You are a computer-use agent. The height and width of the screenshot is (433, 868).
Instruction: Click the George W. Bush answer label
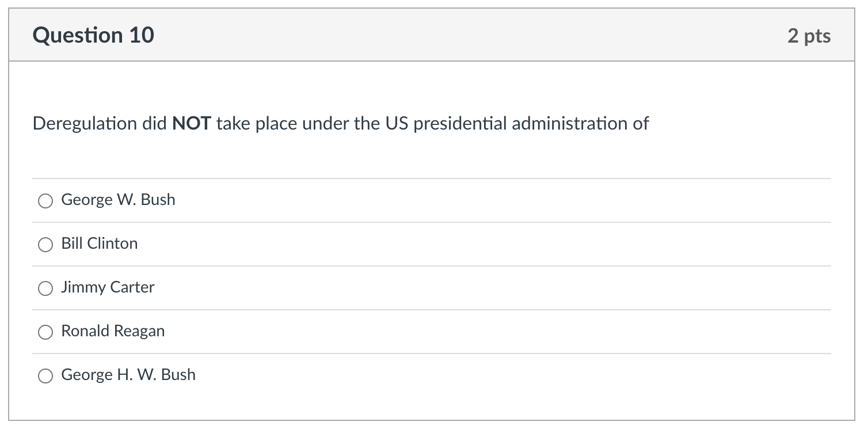[117, 200]
